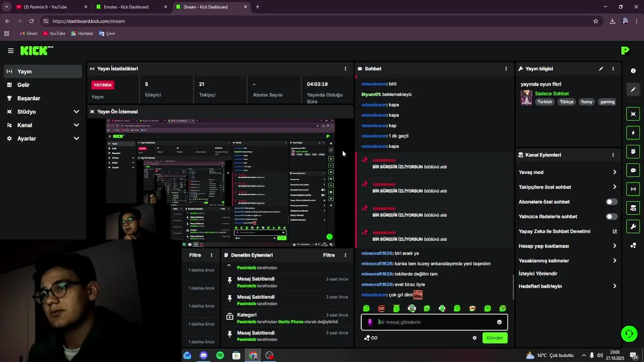Image resolution: width=644 pixels, height=362 pixels.
Task: Click the Kick profile icon in the header
Action: [625, 50]
